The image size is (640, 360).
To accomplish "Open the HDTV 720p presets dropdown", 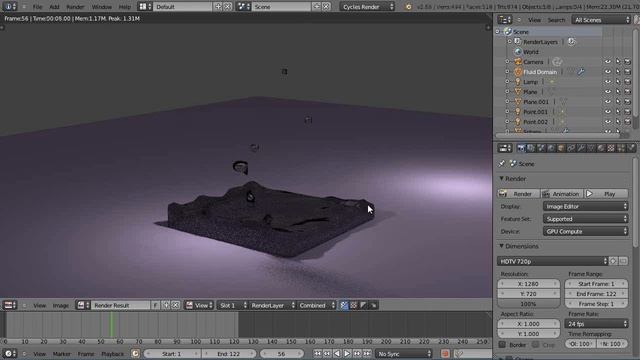I will 553,261.
